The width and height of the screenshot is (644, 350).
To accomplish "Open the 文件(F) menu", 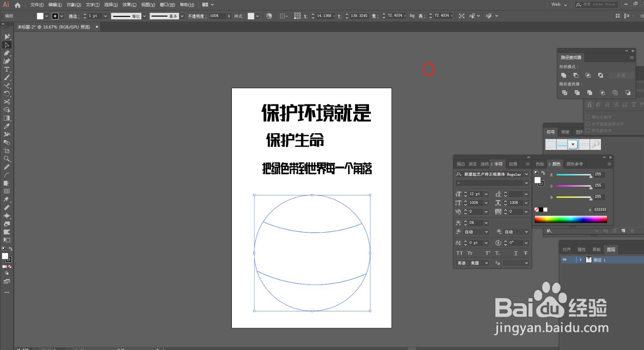I will click(37, 5).
